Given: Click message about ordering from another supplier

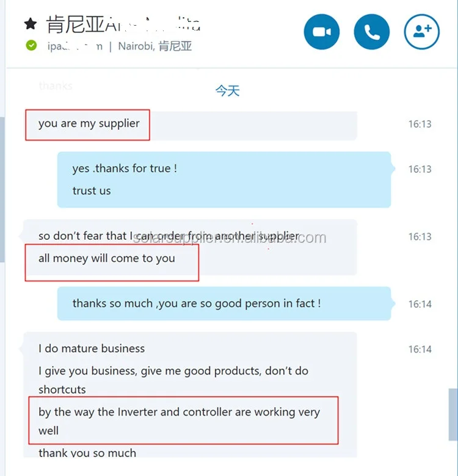Looking at the screenshot, I should click(169, 236).
